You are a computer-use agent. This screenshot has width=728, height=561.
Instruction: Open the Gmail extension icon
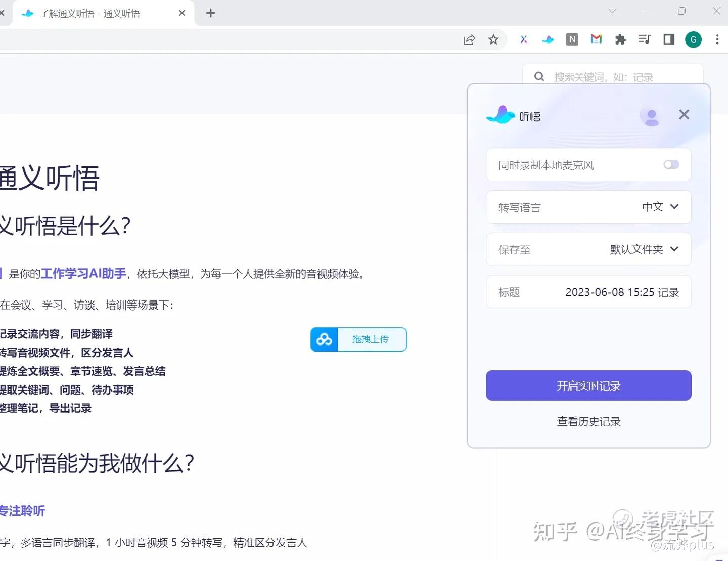[597, 39]
